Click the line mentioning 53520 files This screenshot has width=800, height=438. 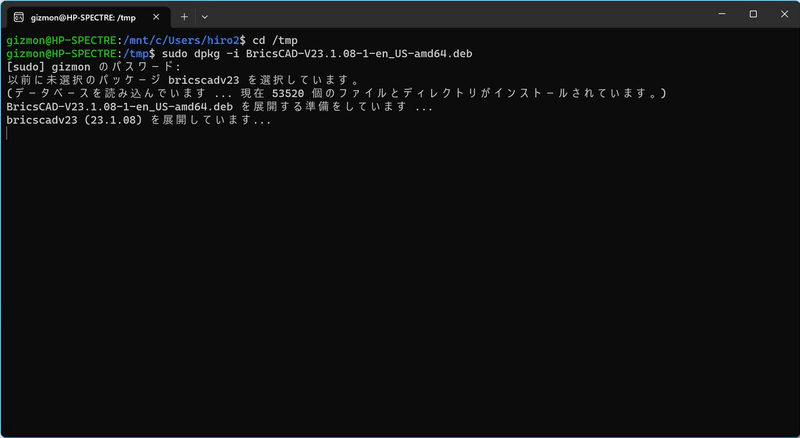(x=337, y=93)
